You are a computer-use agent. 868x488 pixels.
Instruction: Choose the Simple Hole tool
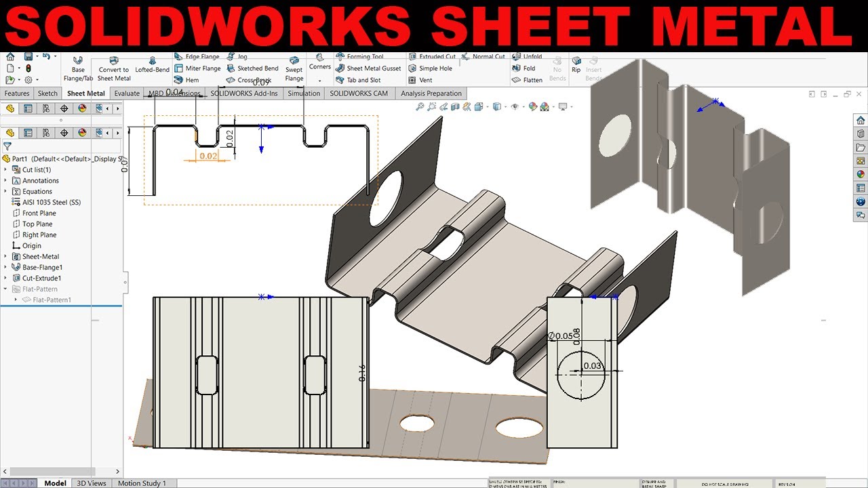tap(430, 68)
